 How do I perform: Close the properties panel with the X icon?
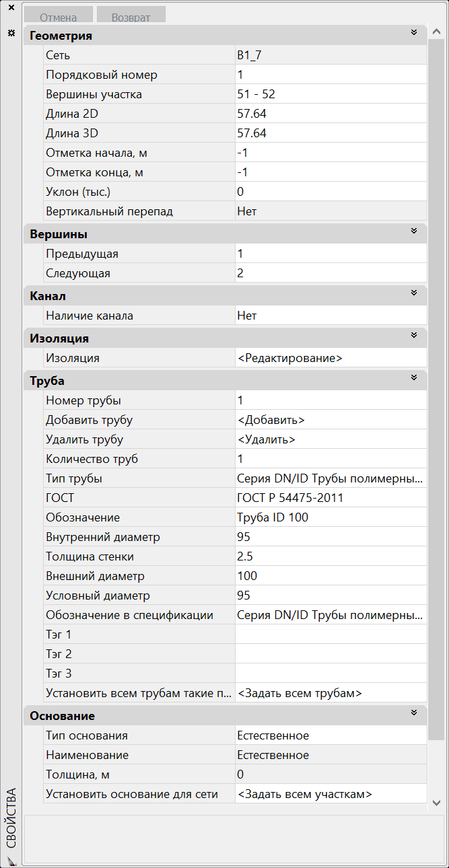pos(11,7)
